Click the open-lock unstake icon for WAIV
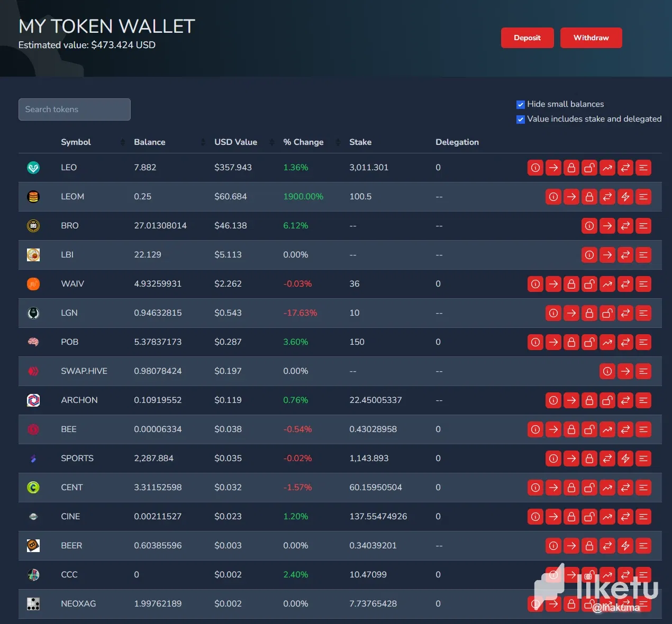Screen dimensions: 672x624 [x=589, y=284]
